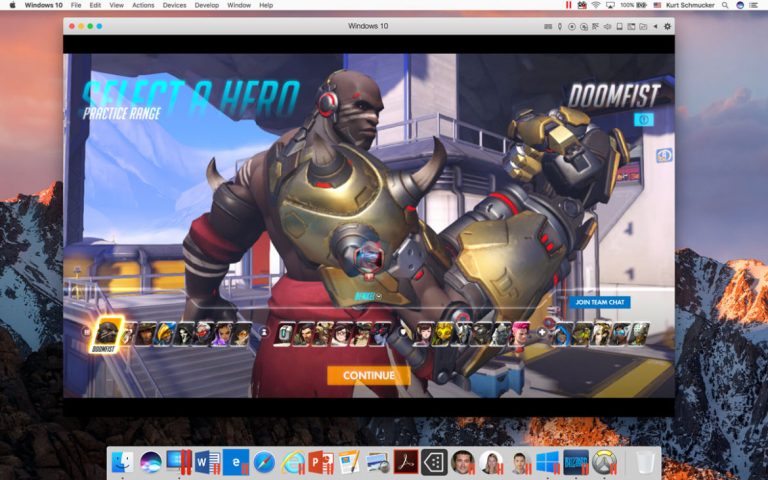Choose Winston from the tank heroes
Screen dimensions: 768x480
(x=501, y=334)
